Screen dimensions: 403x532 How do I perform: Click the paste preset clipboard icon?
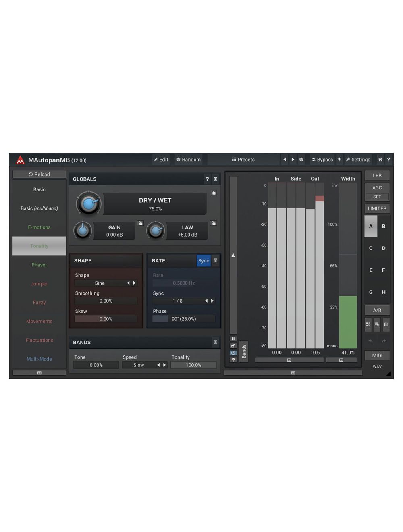tap(386, 324)
